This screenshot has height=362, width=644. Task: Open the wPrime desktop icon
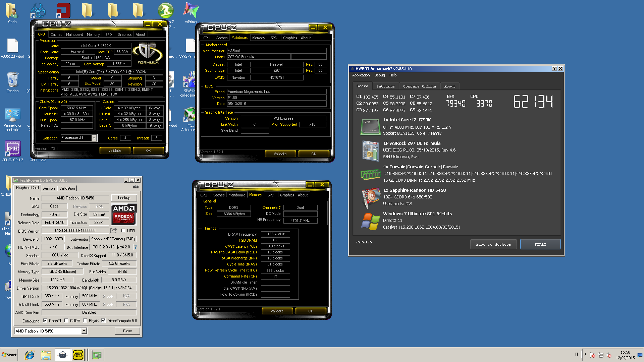(191, 13)
